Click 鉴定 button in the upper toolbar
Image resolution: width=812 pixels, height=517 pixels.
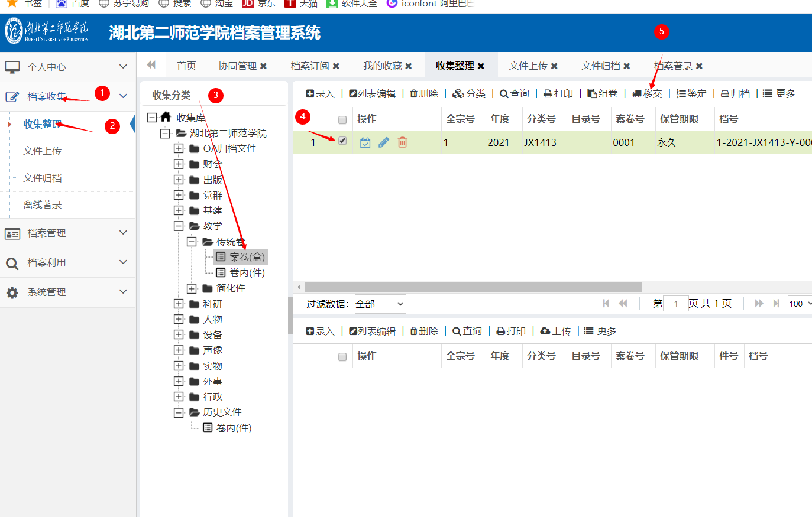[691, 94]
